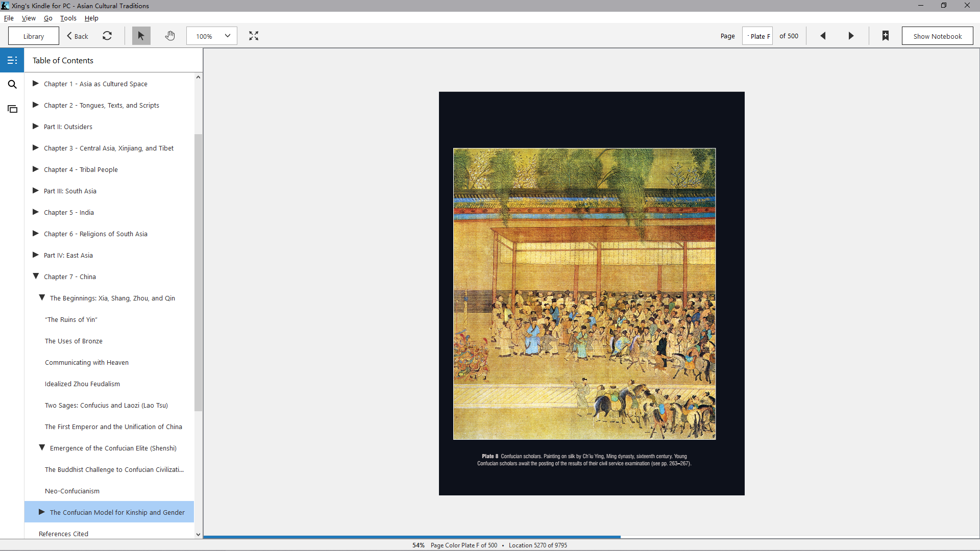The image size is (980, 551).
Task: Expand Chapter 3 - Central Asia, Xinjiang, and Tibet
Action: pyautogui.click(x=36, y=148)
